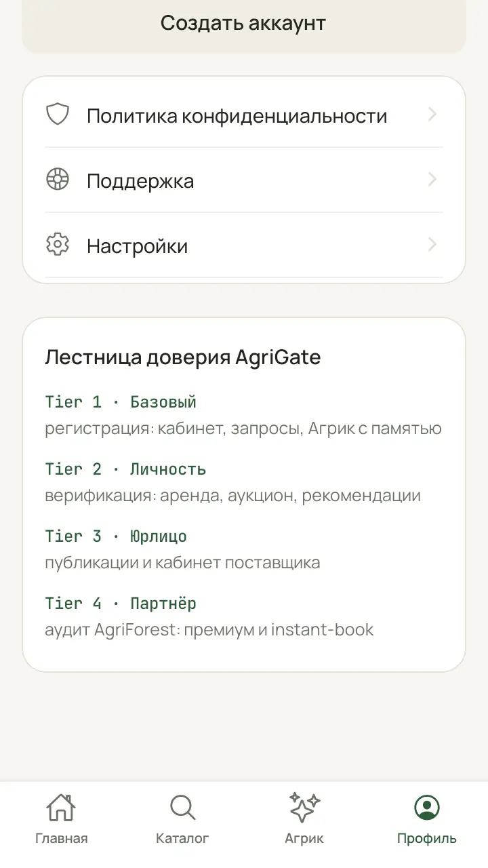Go to the Главная tab label
Screen dimensions: 488x868
point(61,838)
